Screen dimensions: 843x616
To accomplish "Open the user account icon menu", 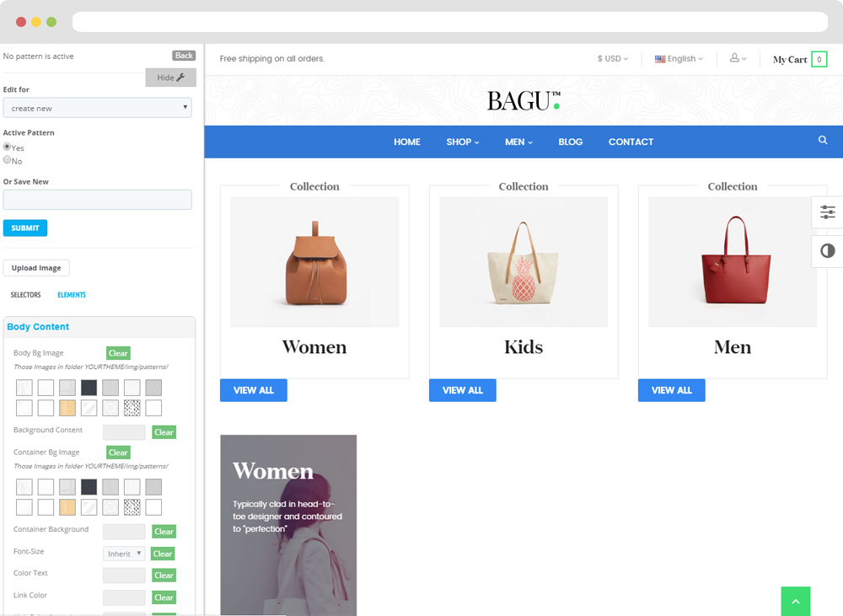I will [738, 58].
